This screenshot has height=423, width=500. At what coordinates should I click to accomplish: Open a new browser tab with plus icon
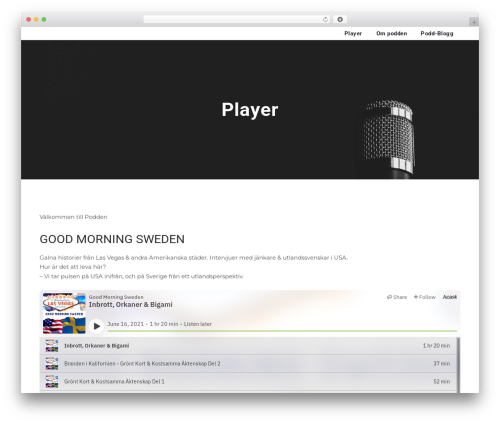click(474, 22)
